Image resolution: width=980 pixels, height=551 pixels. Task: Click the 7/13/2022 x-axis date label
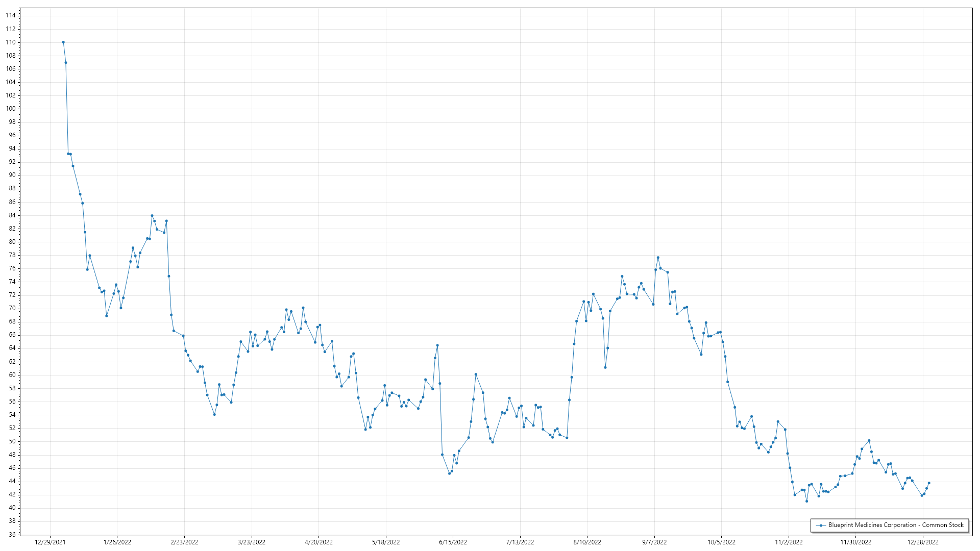pos(520,542)
